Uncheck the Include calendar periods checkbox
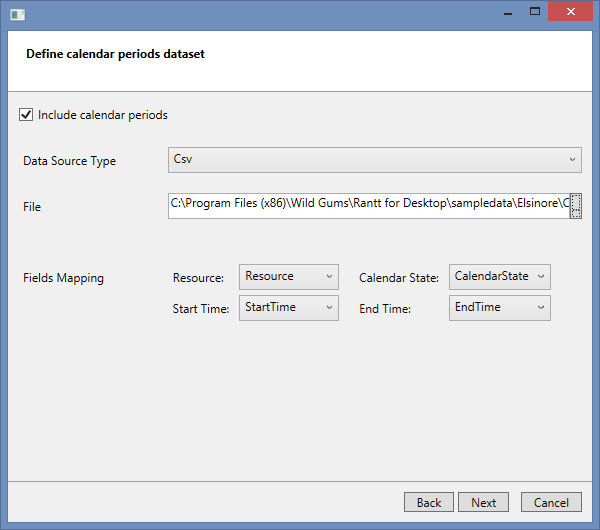 coord(26,115)
